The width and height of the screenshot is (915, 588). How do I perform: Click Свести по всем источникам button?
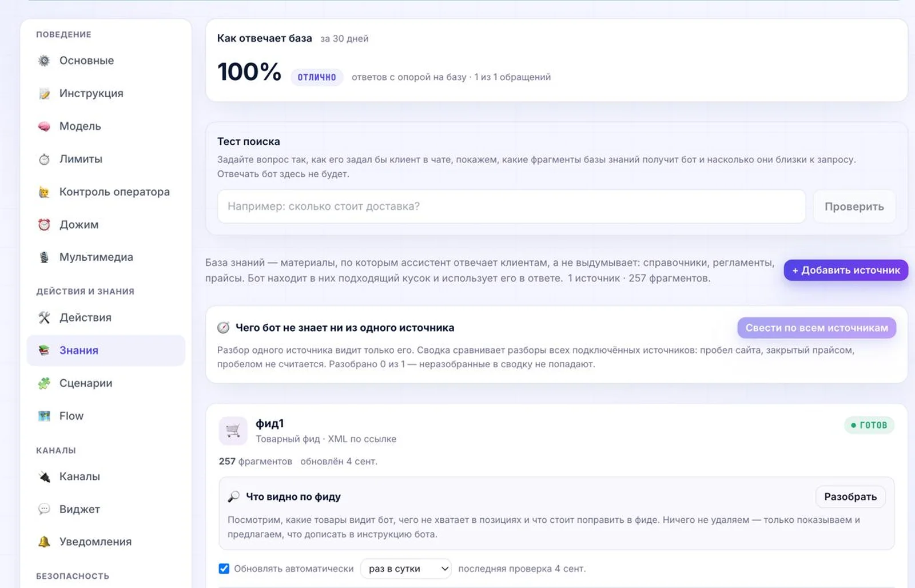(x=817, y=328)
